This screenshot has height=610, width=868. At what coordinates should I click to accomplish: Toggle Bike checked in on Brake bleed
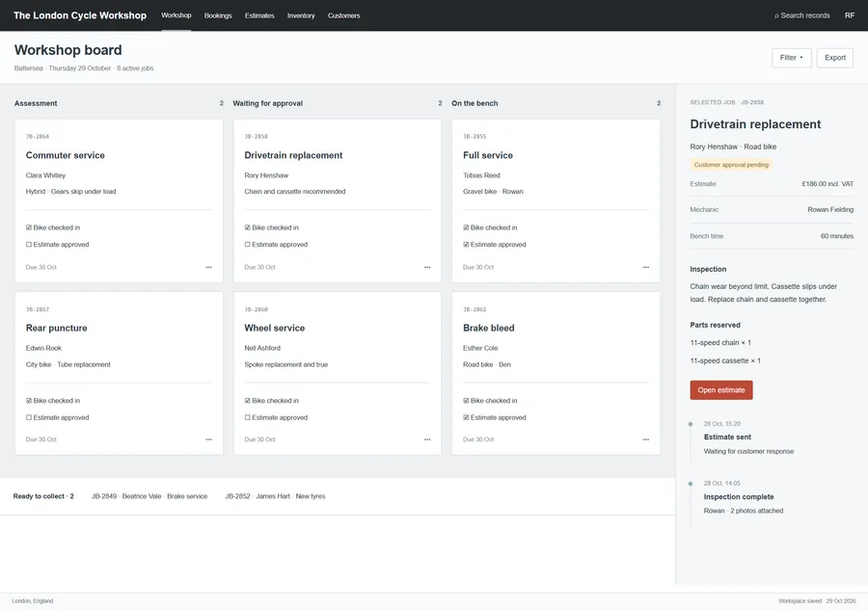(466, 400)
